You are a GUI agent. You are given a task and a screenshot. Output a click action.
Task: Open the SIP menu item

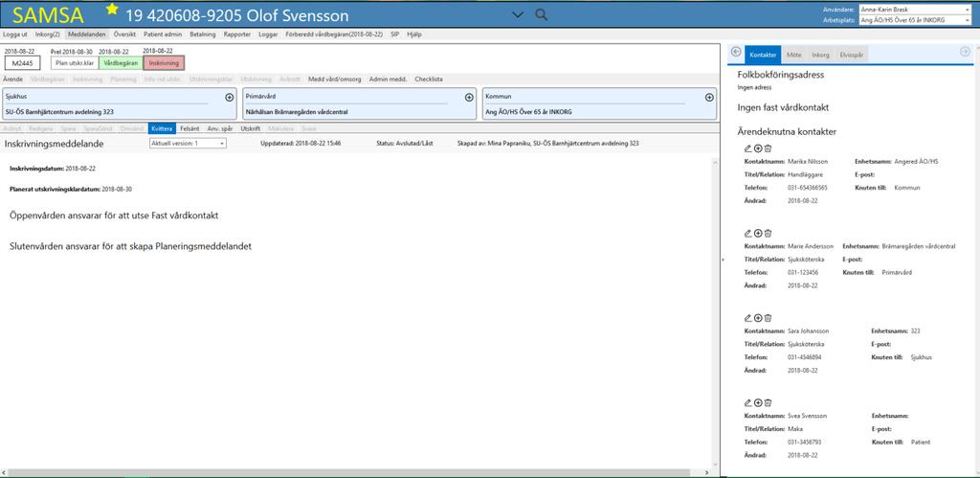click(395, 34)
